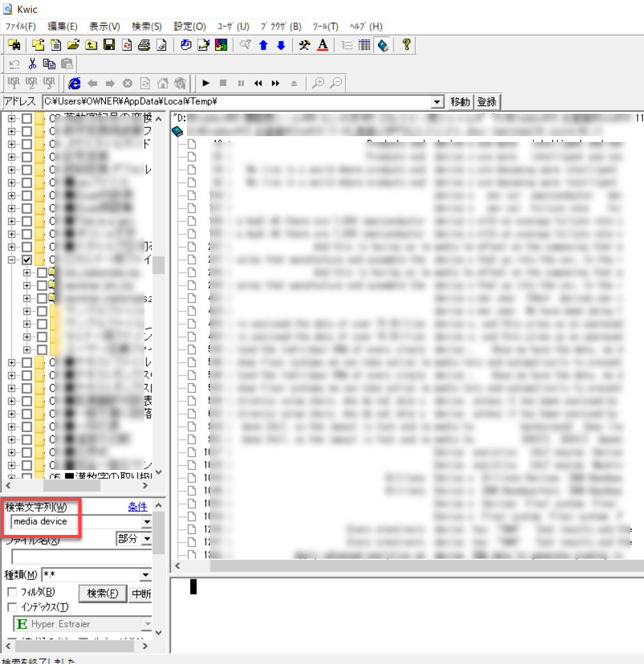Expand the address bar path dropdown
The width and height of the screenshot is (644, 664).
pos(438,101)
